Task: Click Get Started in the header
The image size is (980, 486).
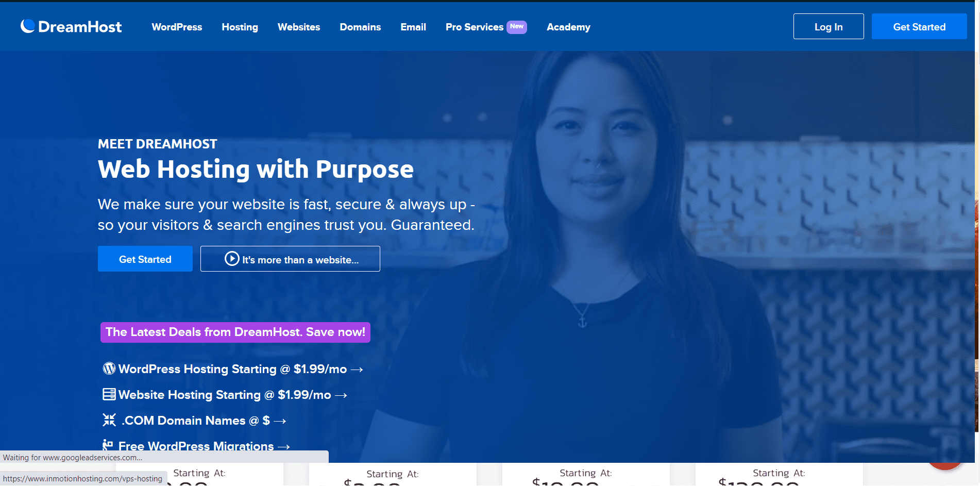Action: pyautogui.click(x=919, y=26)
